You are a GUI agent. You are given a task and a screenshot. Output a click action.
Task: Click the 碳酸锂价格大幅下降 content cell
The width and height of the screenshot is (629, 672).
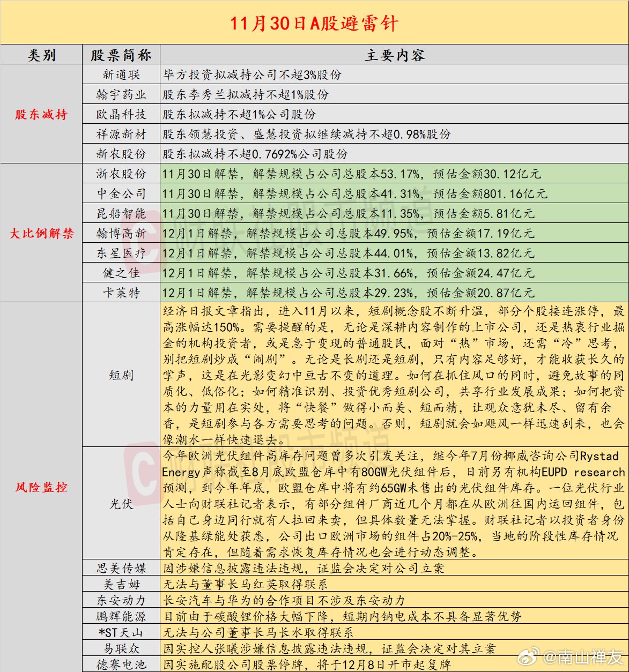pyautogui.click(x=394, y=616)
